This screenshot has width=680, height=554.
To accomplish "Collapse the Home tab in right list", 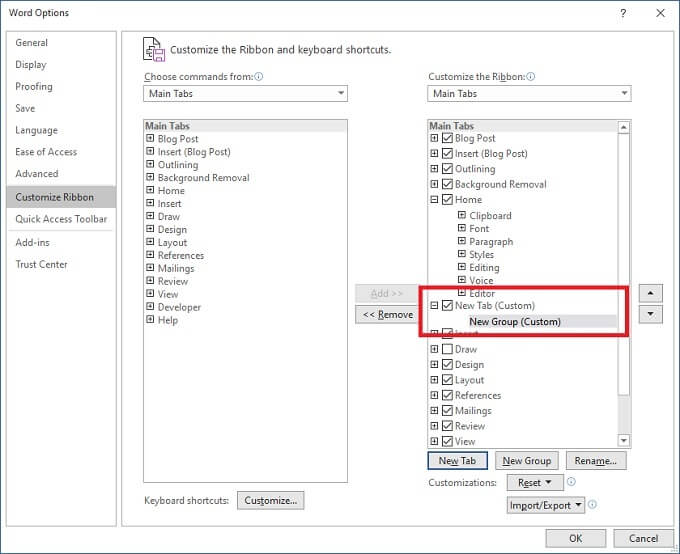I will [x=434, y=200].
